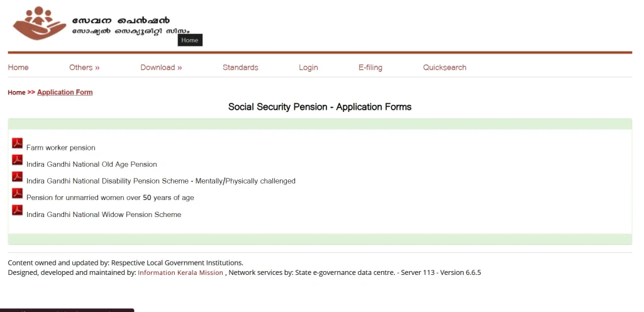Viewport: 644px width, 312px height.
Task: Open Indira Gandhi National Old Age Pension form
Action: click(92, 164)
